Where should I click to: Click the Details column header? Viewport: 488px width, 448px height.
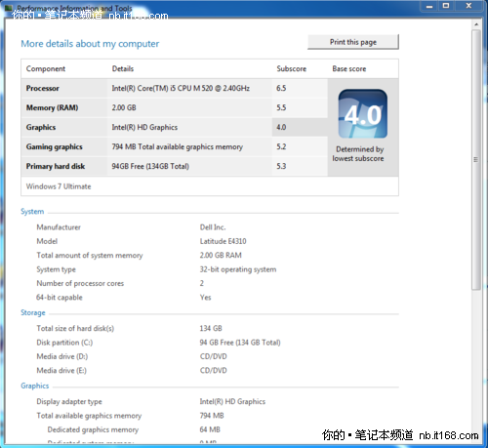[x=123, y=68]
